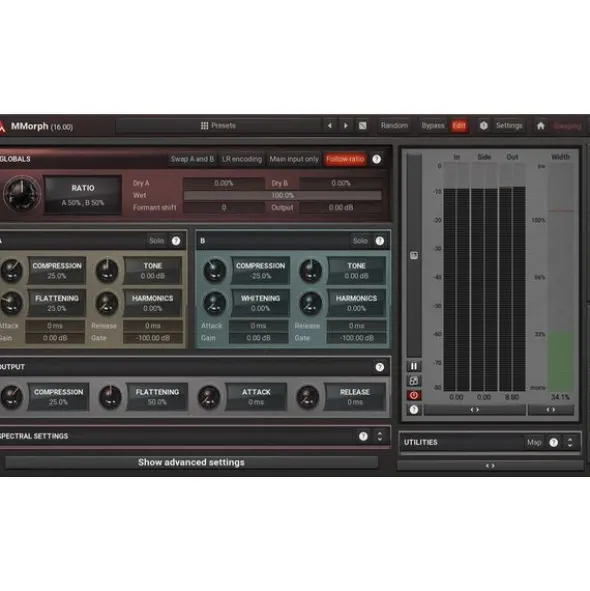This screenshot has height=591, width=590.
Task: Adjust the Wet 100.0% slider bar
Action: [282, 196]
